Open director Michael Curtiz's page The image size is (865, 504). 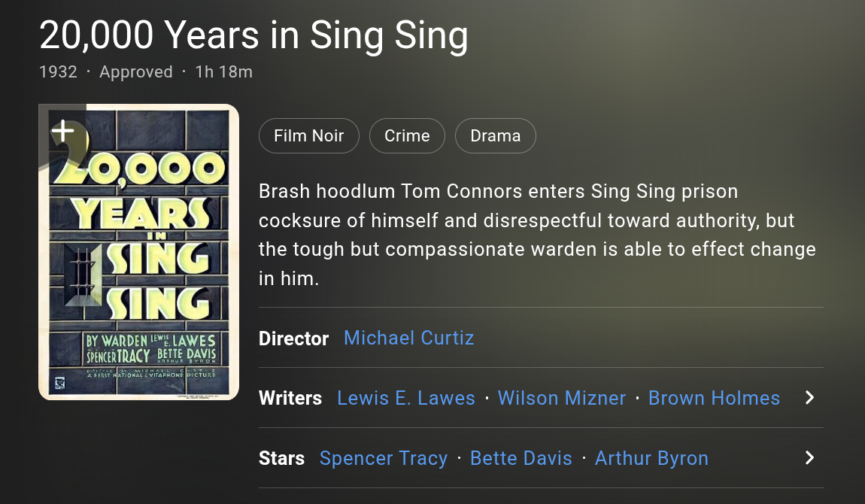(408, 338)
